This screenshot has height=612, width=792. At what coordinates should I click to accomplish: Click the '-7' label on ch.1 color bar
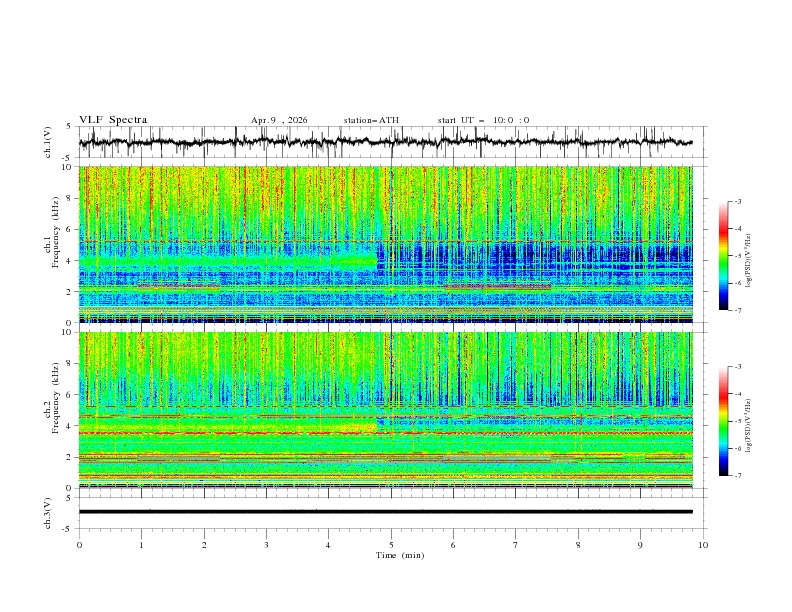click(x=737, y=310)
